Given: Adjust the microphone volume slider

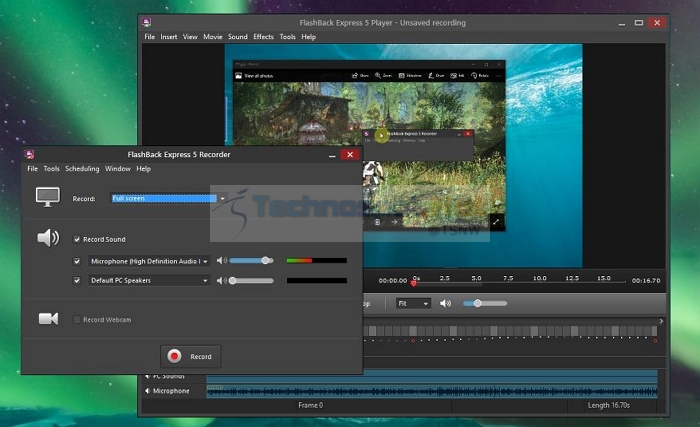Looking at the screenshot, I should coord(251,260).
